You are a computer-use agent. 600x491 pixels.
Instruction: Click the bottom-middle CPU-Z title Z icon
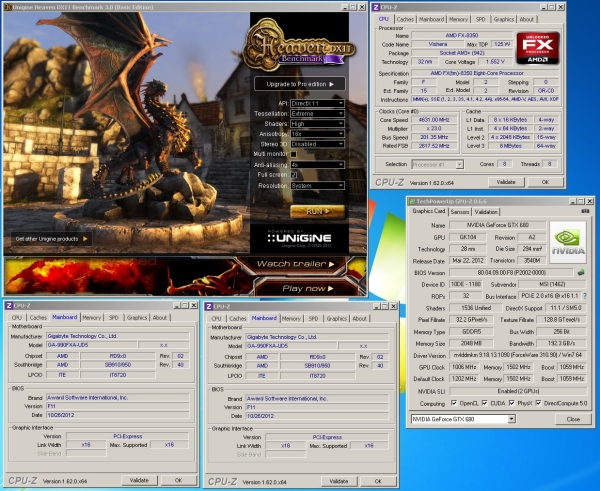[209, 307]
